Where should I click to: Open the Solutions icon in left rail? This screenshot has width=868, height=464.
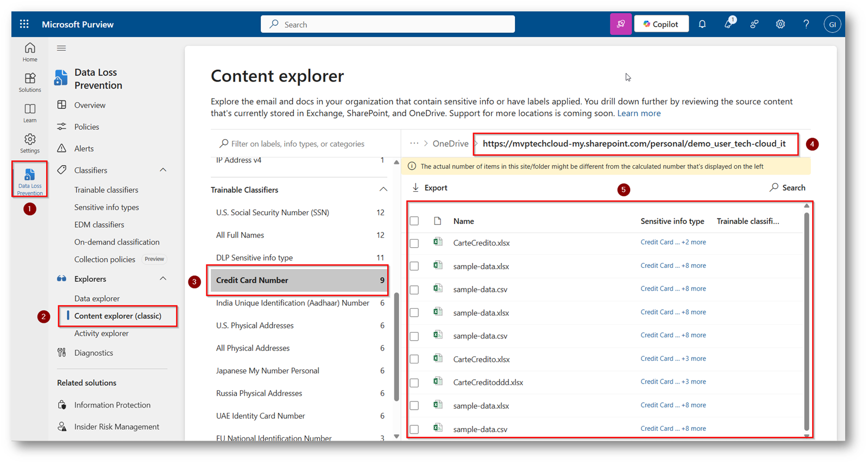[x=30, y=83]
